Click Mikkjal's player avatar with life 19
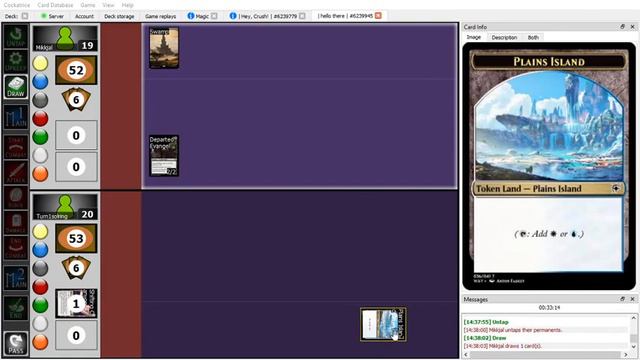Image resolution: width=640 pixels, height=360 pixels. [65, 38]
